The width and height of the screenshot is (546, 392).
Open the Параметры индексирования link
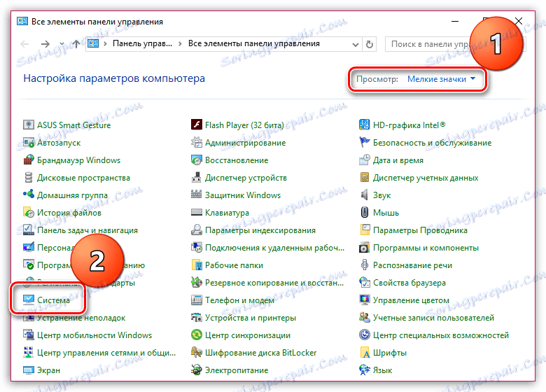point(260,230)
